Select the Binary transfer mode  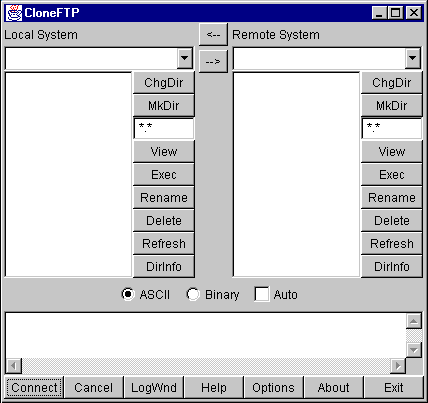pos(193,294)
